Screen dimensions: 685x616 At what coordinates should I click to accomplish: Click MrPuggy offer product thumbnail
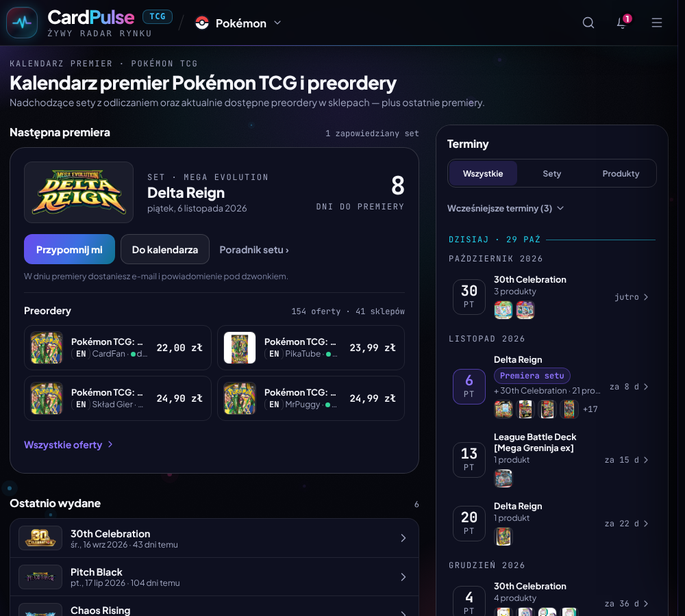coord(240,398)
